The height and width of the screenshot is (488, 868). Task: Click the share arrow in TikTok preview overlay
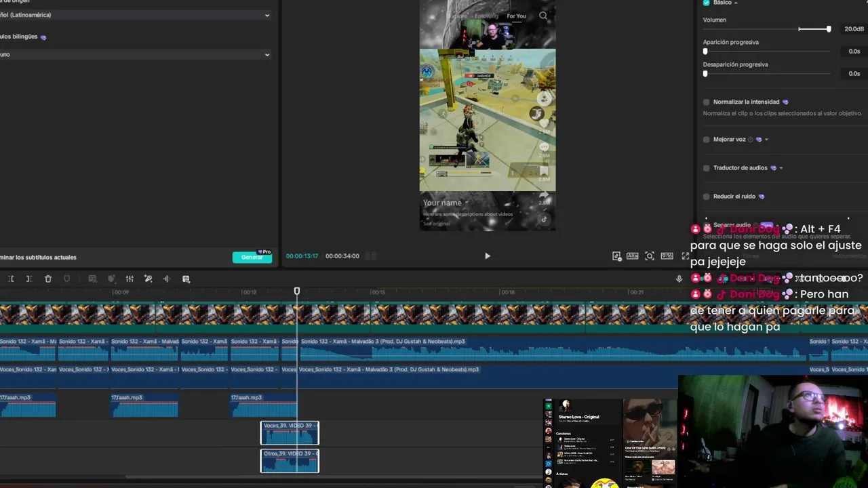point(544,196)
